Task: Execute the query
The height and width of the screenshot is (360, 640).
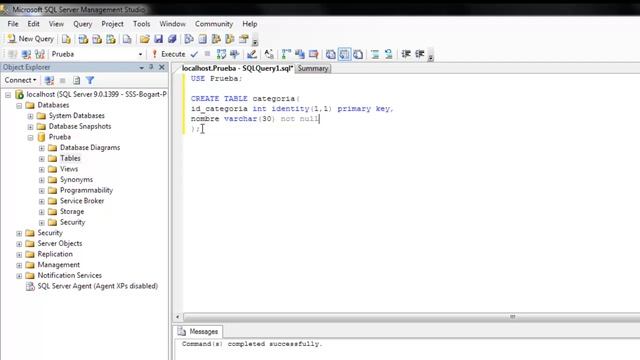Action: click(x=169, y=54)
